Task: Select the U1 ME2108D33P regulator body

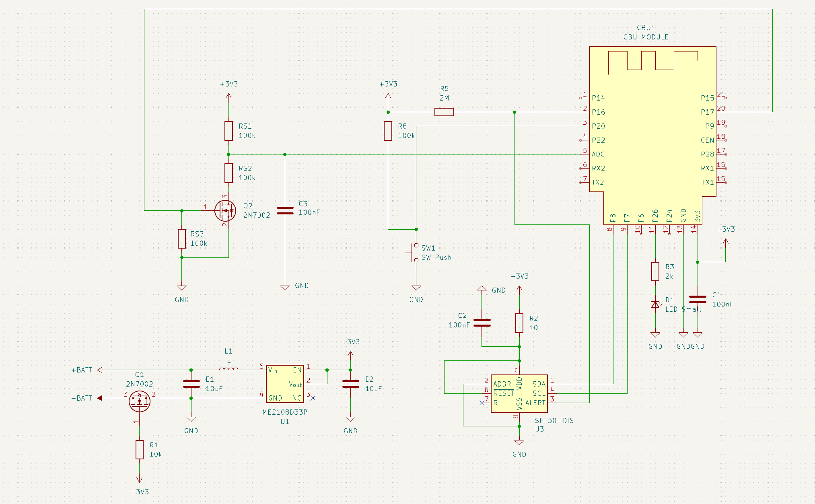Action: tap(285, 384)
